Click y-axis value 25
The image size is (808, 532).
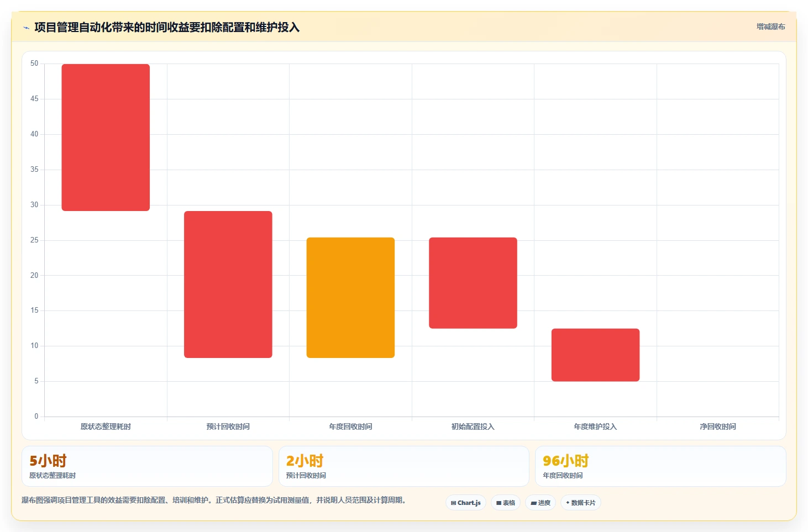pos(34,240)
